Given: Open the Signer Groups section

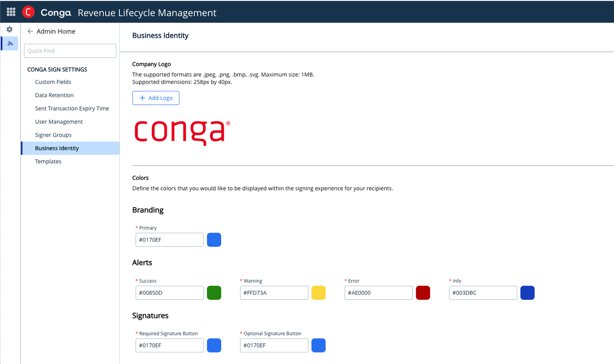Looking at the screenshot, I should 53,135.
